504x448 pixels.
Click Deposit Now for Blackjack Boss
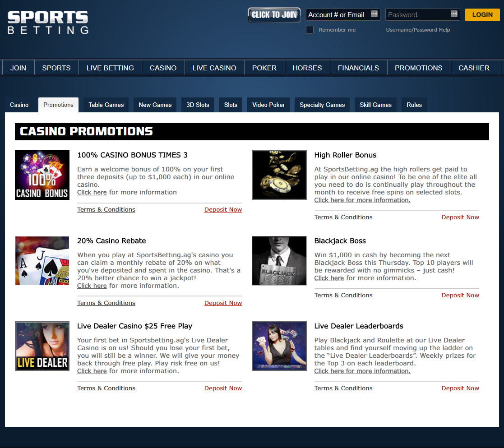tap(460, 296)
